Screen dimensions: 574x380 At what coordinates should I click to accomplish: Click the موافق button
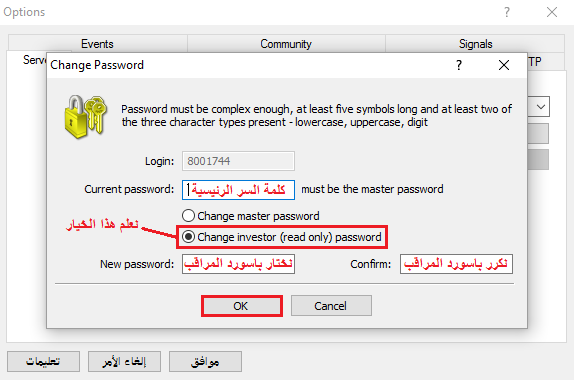click(x=205, y=362)
